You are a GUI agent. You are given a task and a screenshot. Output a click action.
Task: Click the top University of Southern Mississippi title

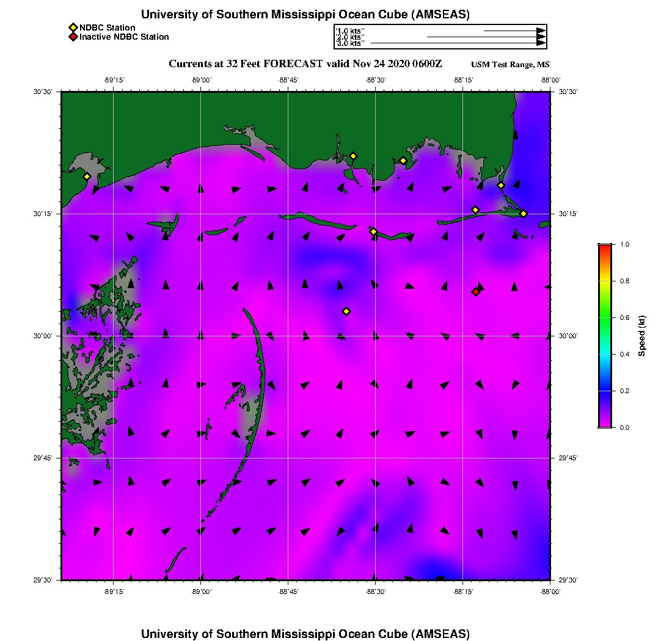click(305, 14)
